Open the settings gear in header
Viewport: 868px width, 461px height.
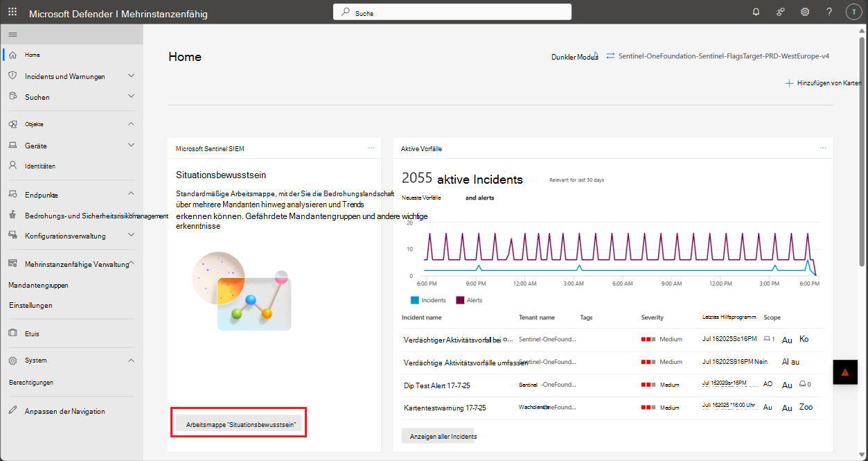point(805,12)
